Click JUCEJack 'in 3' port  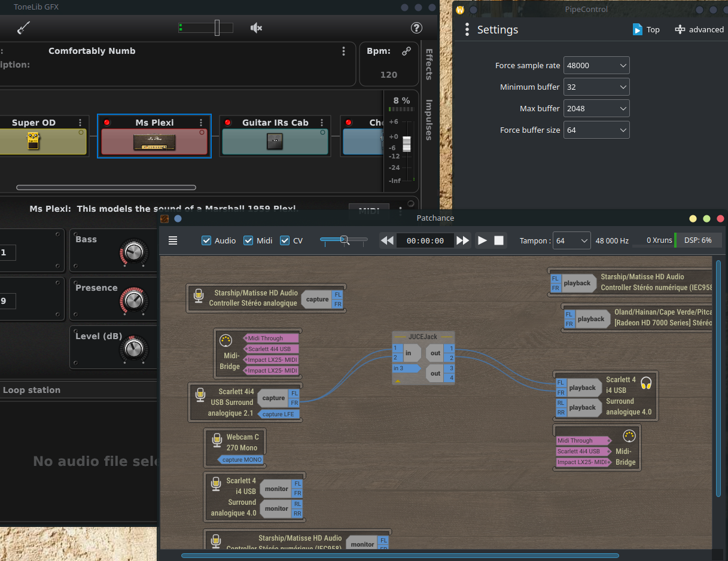[x=406, y=368]
